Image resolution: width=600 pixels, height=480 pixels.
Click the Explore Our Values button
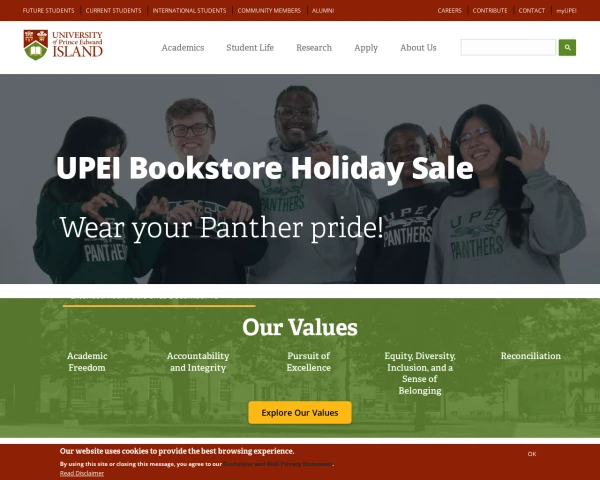tap(300, 413)
